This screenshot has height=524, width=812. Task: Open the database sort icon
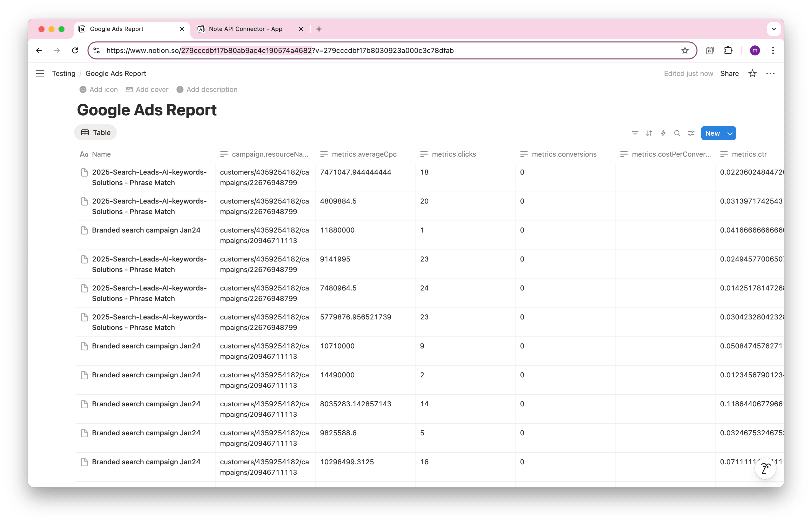pyautogui.click(x=649, y=133)
